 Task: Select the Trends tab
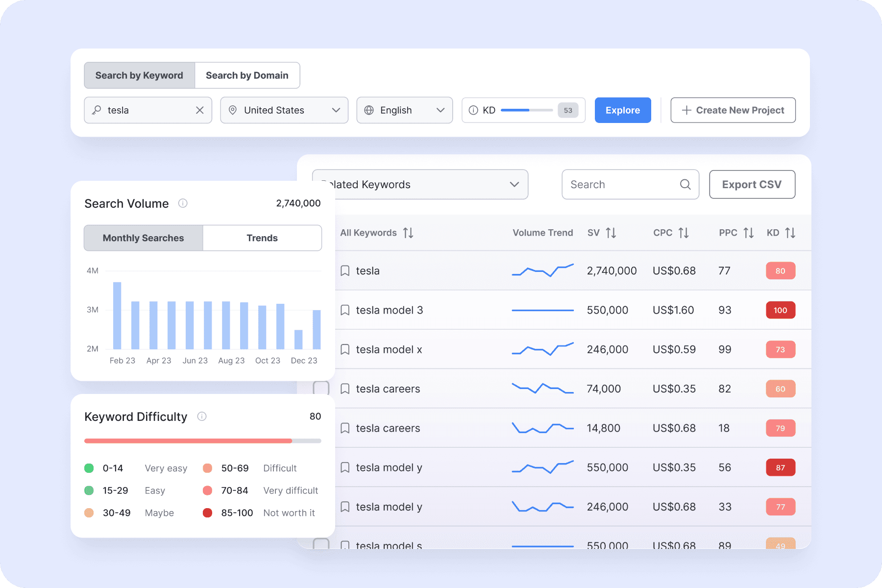[262, 238]
